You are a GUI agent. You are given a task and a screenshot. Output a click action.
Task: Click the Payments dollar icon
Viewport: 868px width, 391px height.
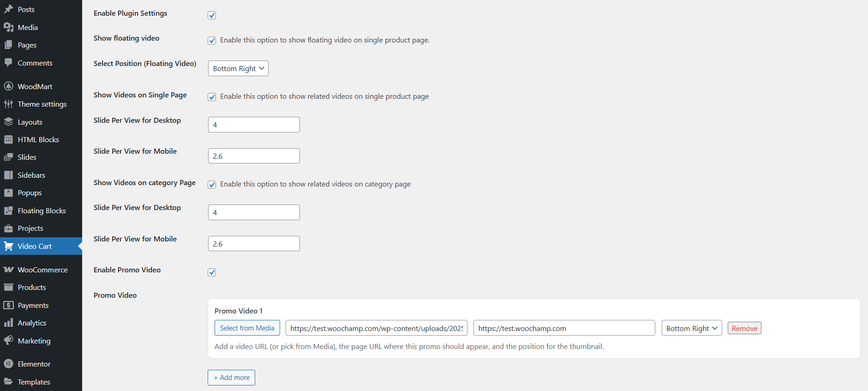click(x=8, y=305)
